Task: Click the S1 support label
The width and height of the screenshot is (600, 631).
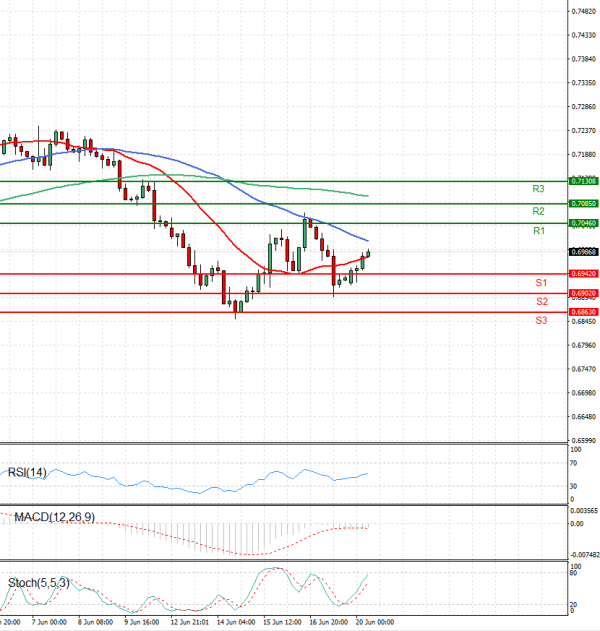Action: [x=541, y=283]
